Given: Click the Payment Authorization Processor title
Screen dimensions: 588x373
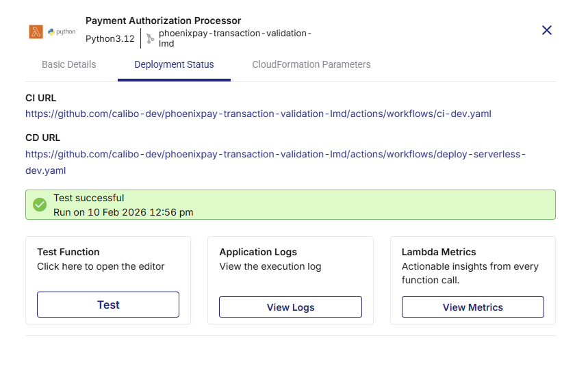Looking at the screenshot, I should [163, 21].
